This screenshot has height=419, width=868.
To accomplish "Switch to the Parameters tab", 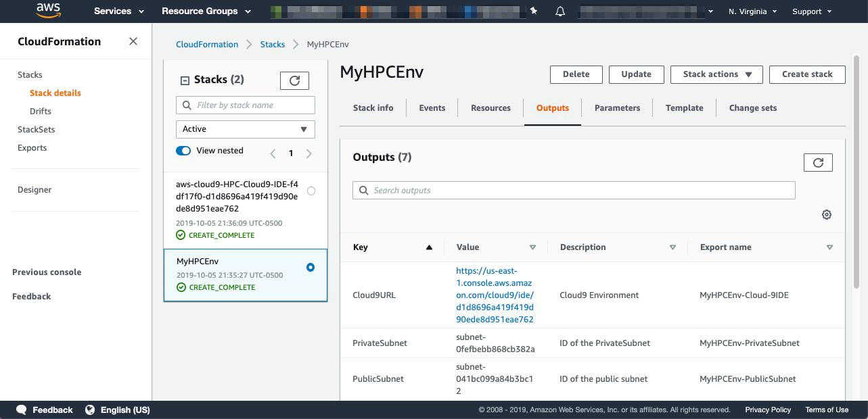I will (617, 108).
